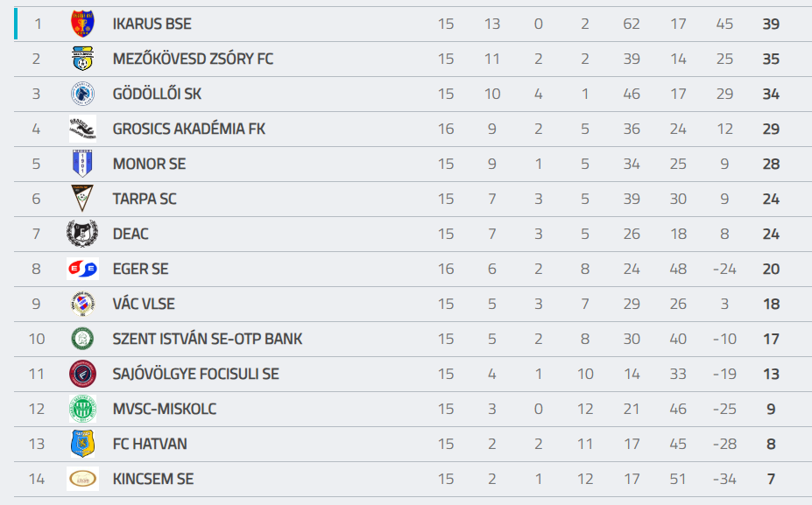Image resolution: width=812 pixels, height=505 pixels.
Task: Select the Monor SE club crest
Action: [x=82, y=164]
